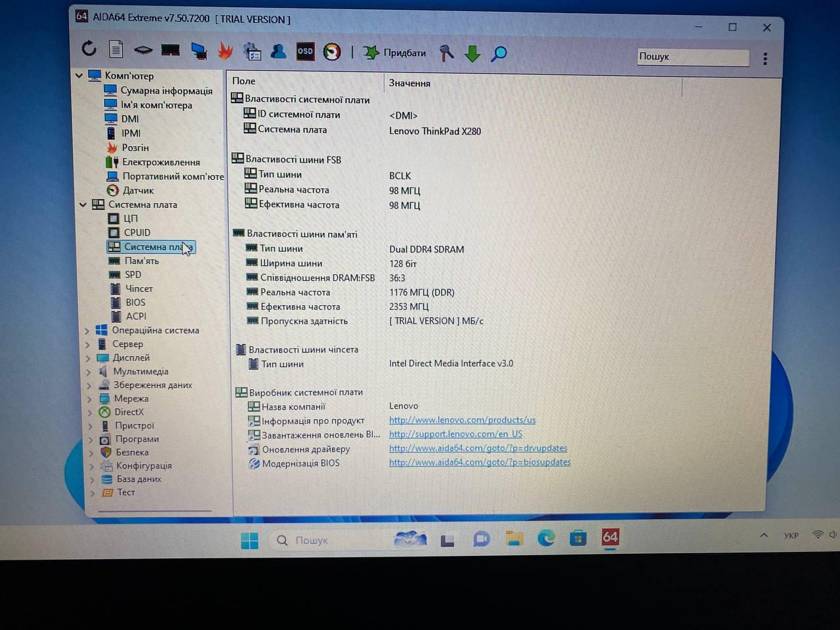This screenshot has width=840, height=630.
Task: Open the flame stability test icon
Action: tap(225, 51)
